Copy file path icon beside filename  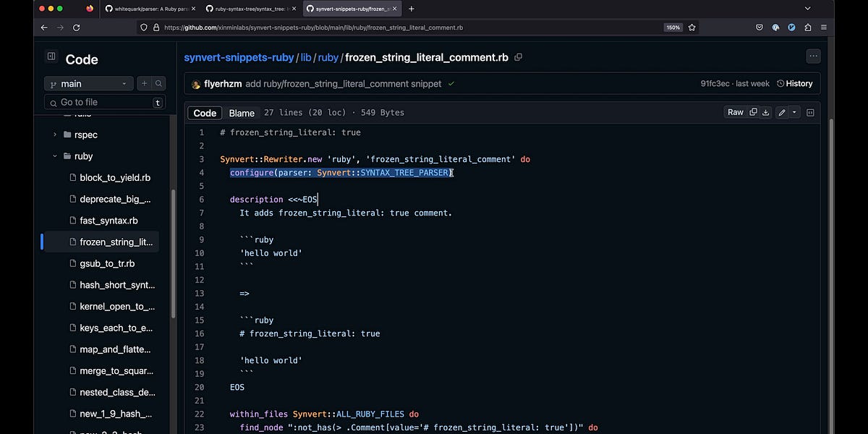tap(518, 56)
